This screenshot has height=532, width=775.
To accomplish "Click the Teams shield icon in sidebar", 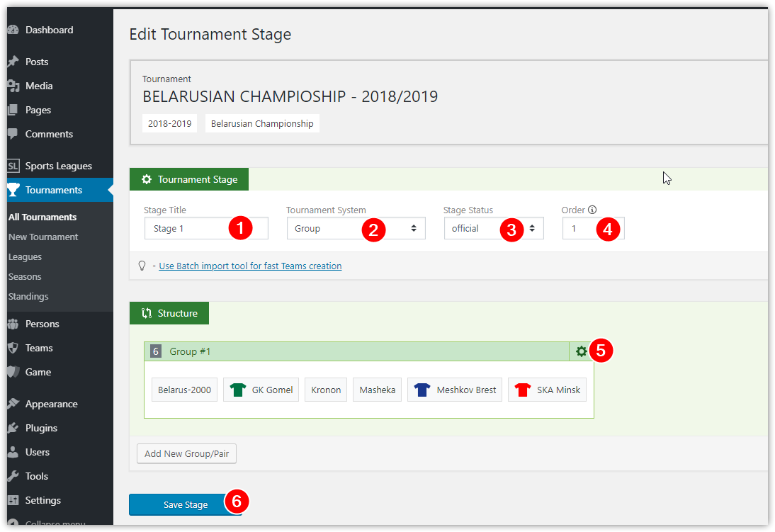I will tap(13, 348).
